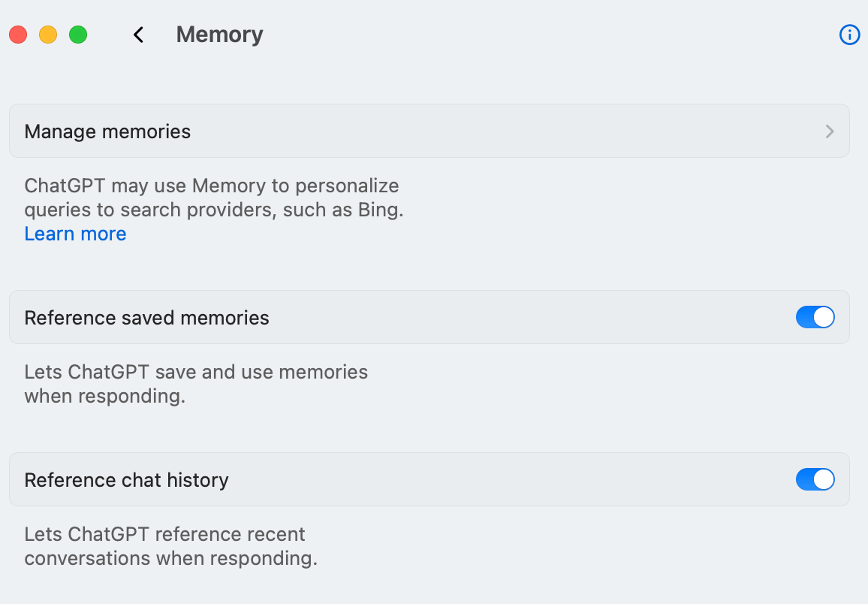The width and height of the screenshot is (868, 604).
Task: Maximize the window with the green button
Action: coord(78,35)
